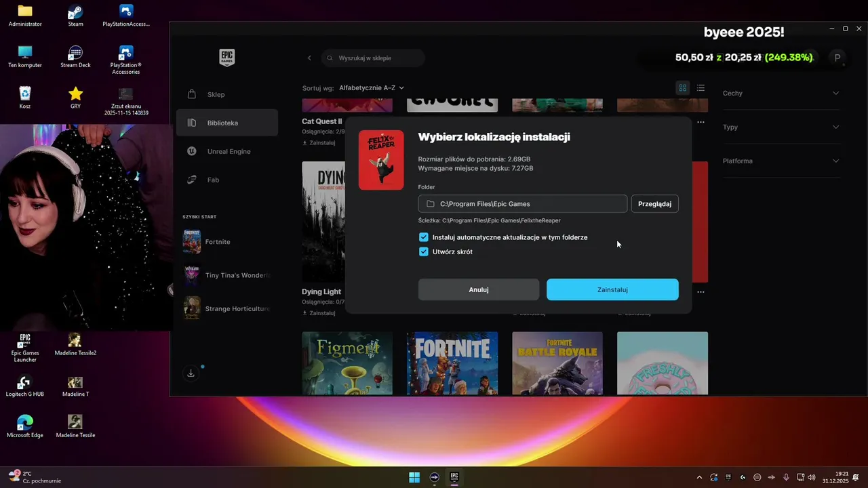Click the Anuluj cancel button

pos(479,289)
